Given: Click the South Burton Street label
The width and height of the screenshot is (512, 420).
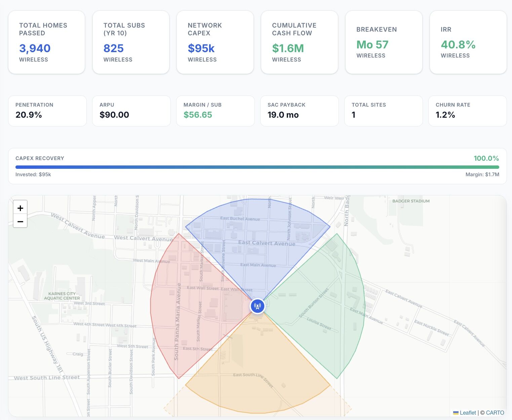Looking at the screenshot, I should 314,303.
